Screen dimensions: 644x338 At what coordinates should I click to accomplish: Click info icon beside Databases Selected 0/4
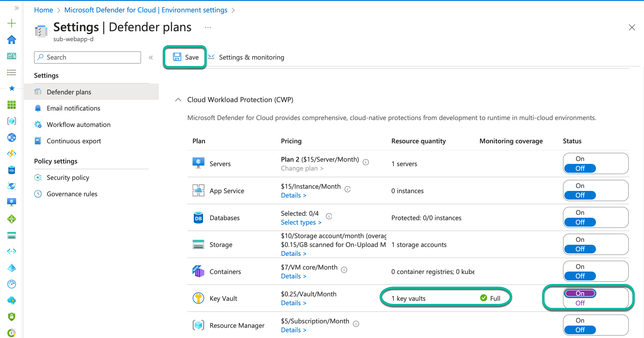tap(329, 216)
